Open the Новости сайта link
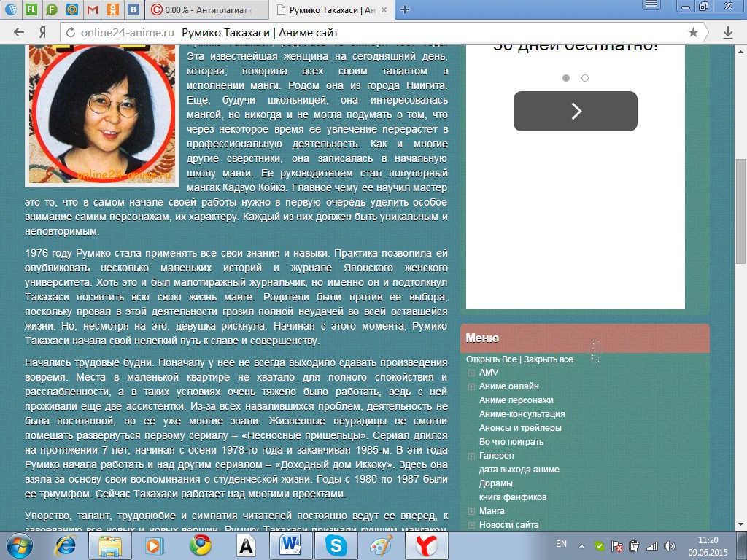The height and width of the screenshot is (560, 747). tap(508, 524)
